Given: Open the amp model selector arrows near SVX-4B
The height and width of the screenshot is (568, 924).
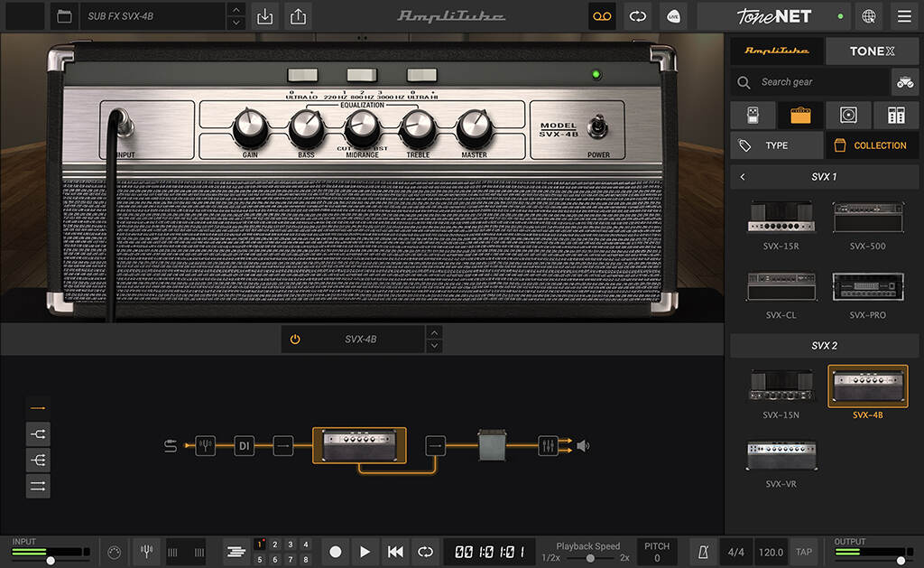Looking at the screenshot, I should click(x=434, y=339).
